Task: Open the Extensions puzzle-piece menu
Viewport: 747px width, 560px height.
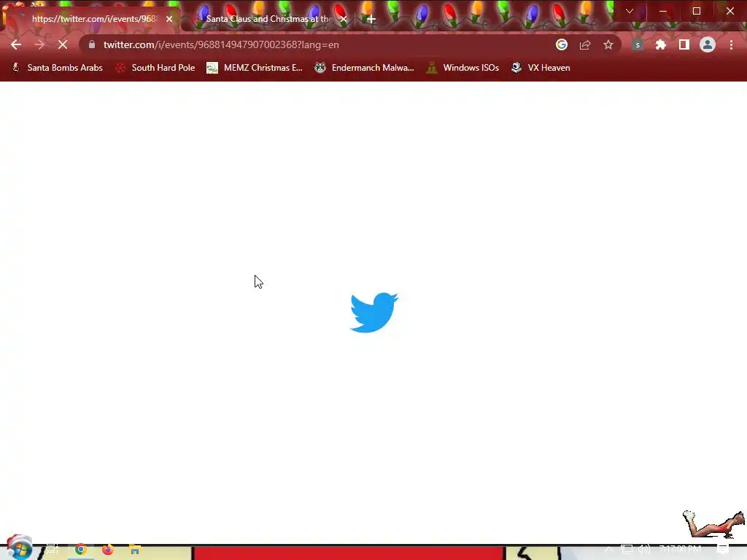Action: pos(661,44)
